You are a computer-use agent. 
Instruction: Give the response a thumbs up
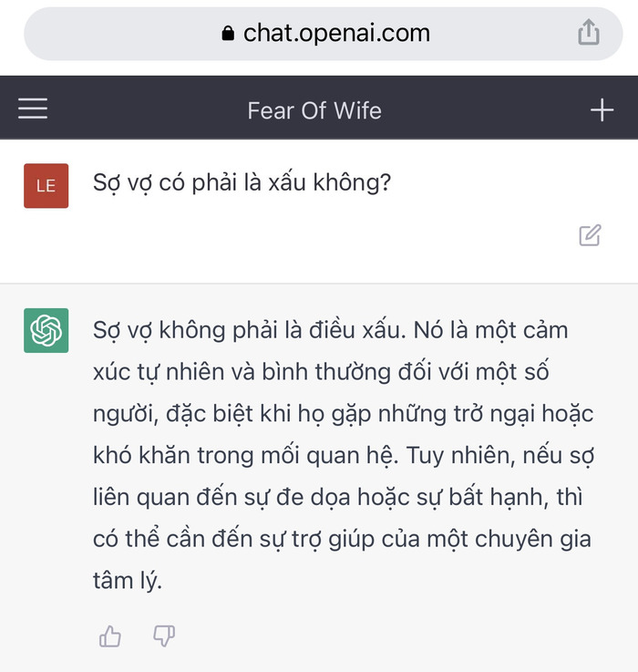[110, 636]
